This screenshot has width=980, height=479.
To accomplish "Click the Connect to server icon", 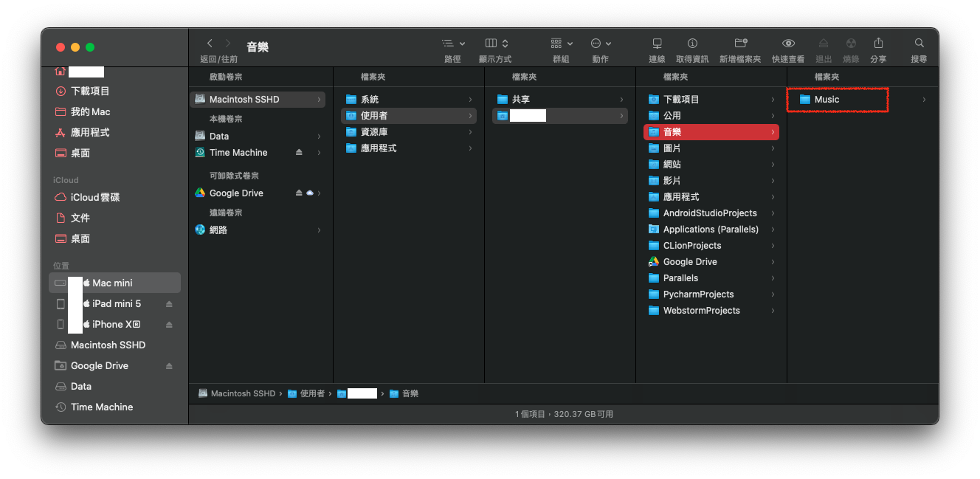I will (657, 44).
